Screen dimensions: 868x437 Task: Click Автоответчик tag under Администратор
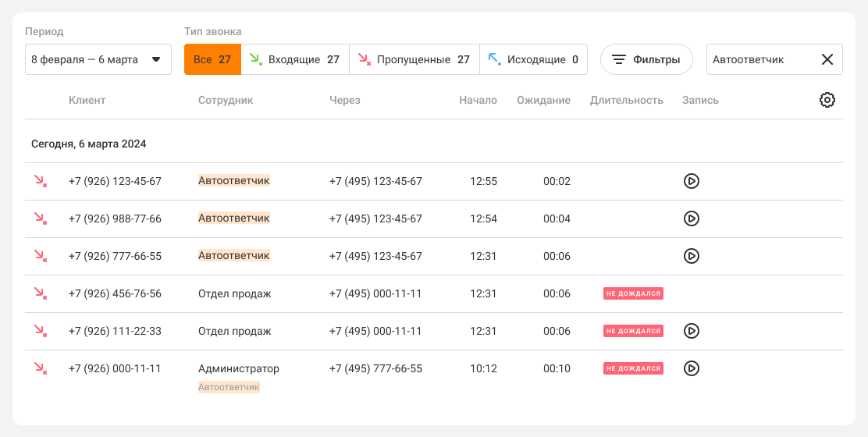click(229, 387)
